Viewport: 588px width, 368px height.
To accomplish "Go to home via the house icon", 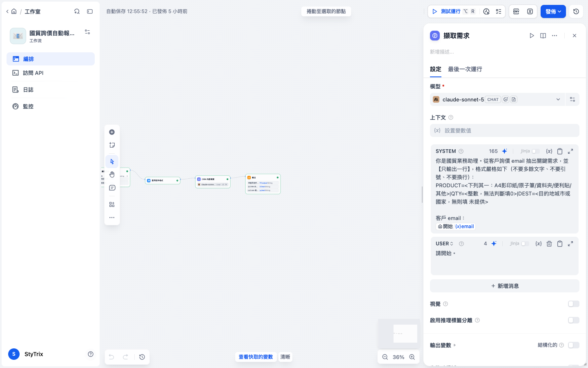I will 14,11.
